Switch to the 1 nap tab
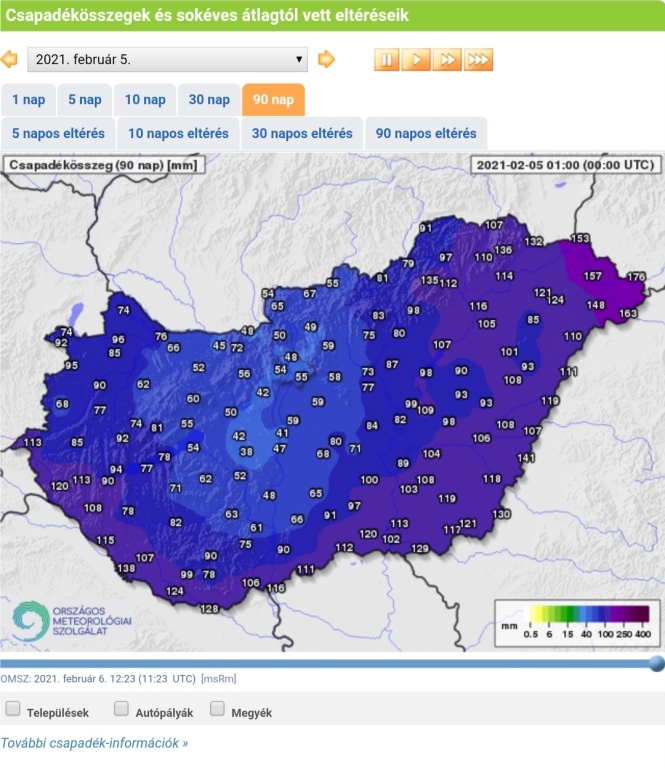 (29, 99)
